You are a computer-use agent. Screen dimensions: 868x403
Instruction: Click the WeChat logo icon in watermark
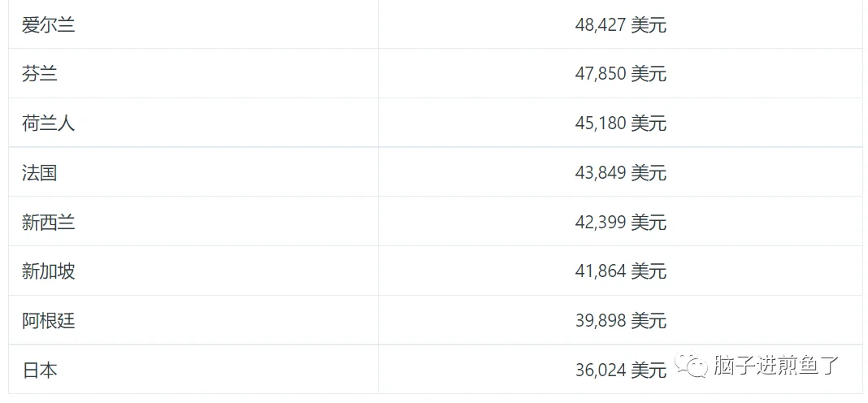click(691, 364)
